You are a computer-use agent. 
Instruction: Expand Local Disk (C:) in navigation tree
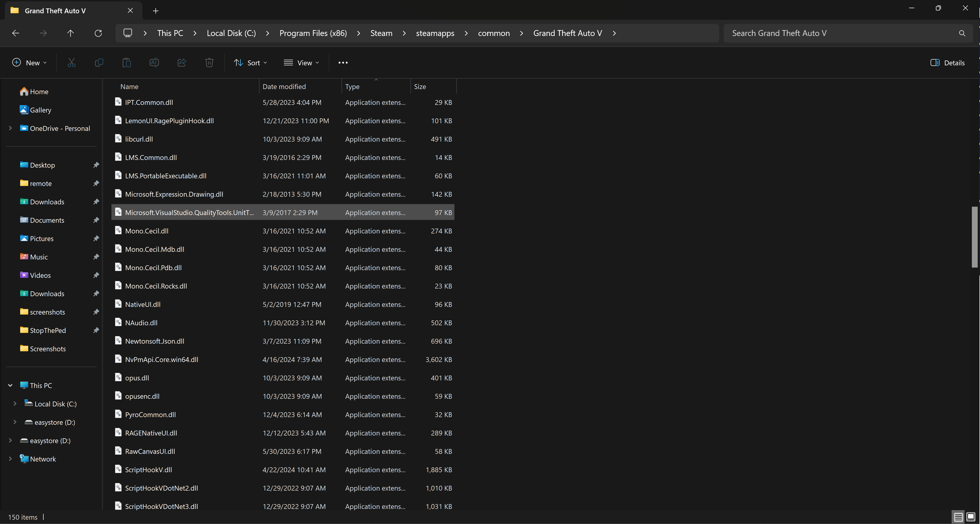coord(15,404)
